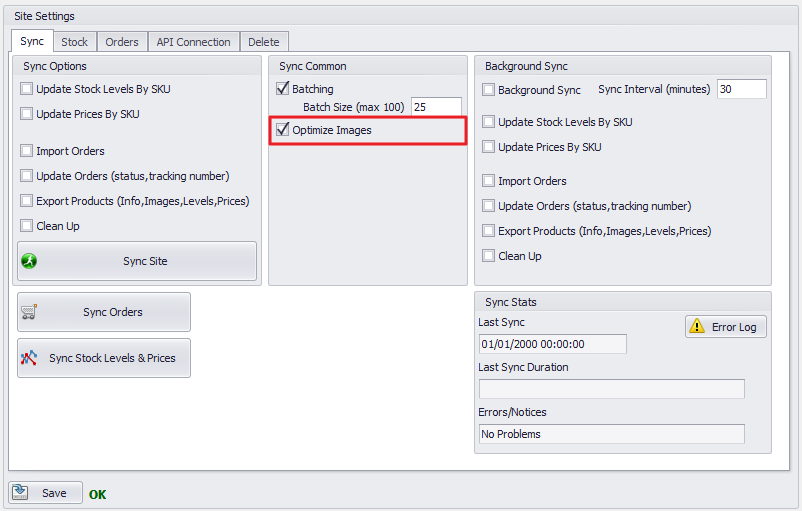The image size is (802, 511).
Task: Click the Batch Size input field
Action: [436, 107]
